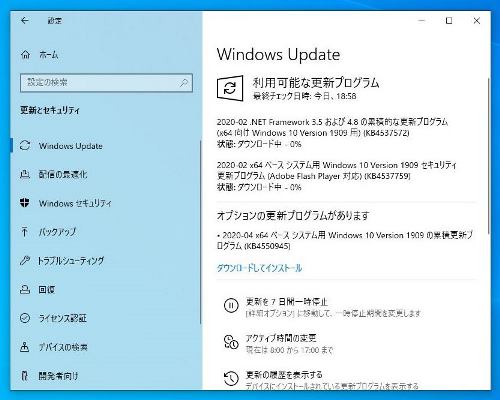Click ダウンロードしてインストール link

[x=259, y=268]
